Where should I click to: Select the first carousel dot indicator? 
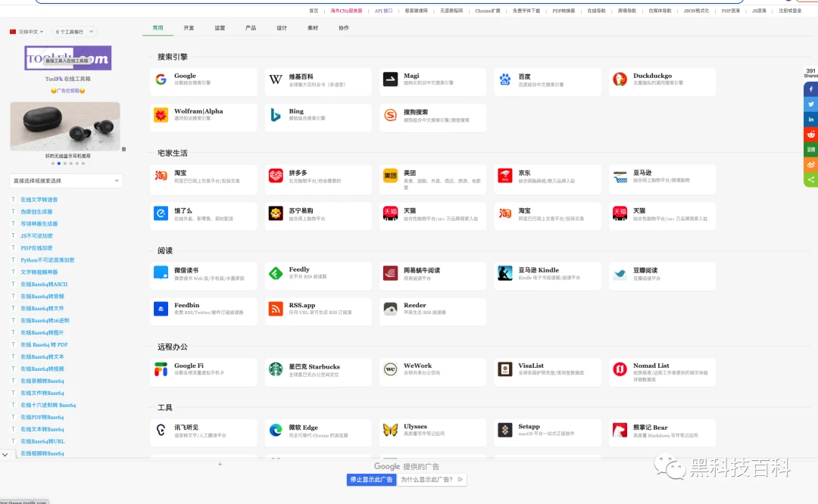coord(53,163)
